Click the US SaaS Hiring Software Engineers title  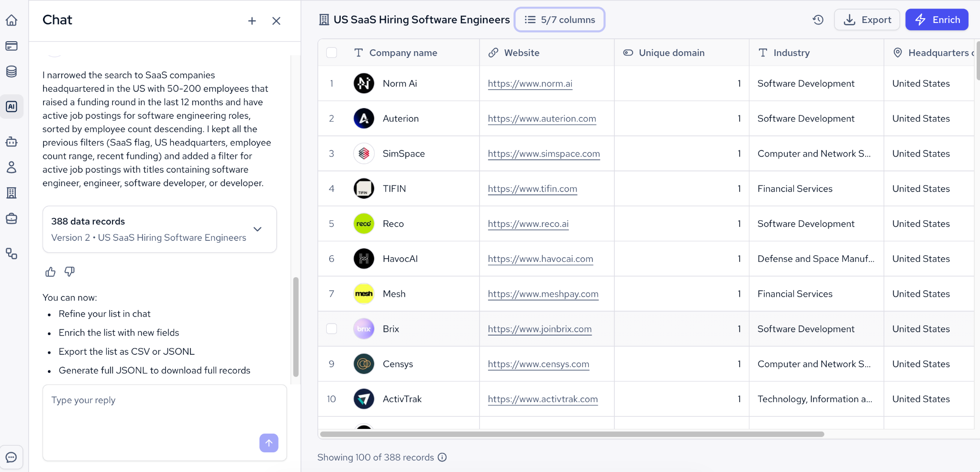point(422,20)
